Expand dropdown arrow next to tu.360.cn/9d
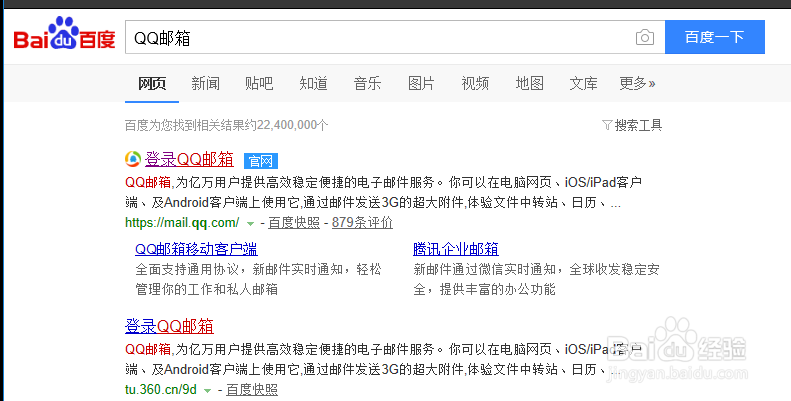This screenshot has height=401, width=791. (207, 390)
